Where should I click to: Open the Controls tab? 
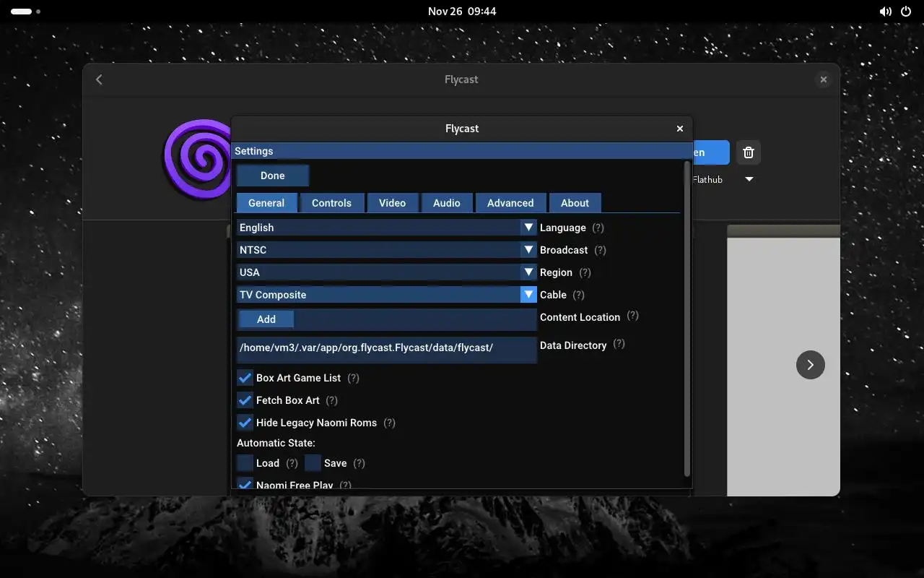coord(331,203)
